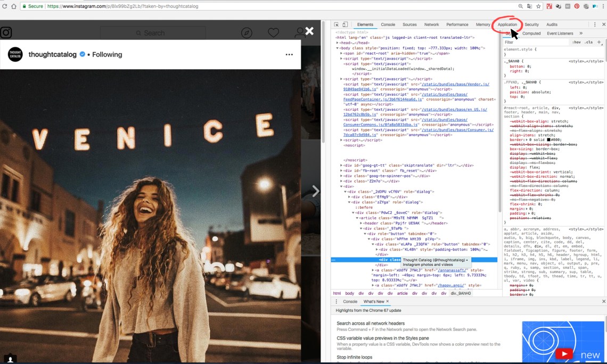
Task: Open the Explore compass icon on Instagram
Action: tap(247, 33)
